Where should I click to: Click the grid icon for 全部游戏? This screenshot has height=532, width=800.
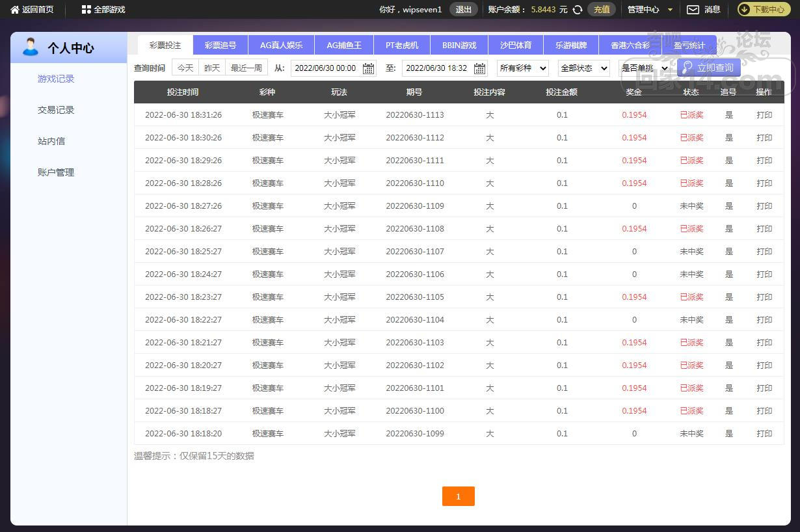tap(86, 10)
